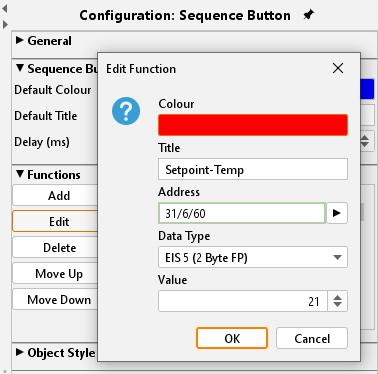The image size is (378, 374).
Task: Click the Move Up button
Action: point(56,274)
